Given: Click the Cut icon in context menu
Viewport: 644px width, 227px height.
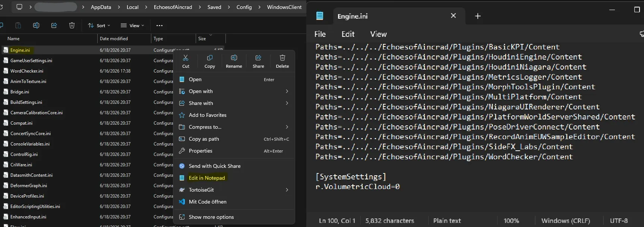Looking at the screenshot, I should [186, 58].
